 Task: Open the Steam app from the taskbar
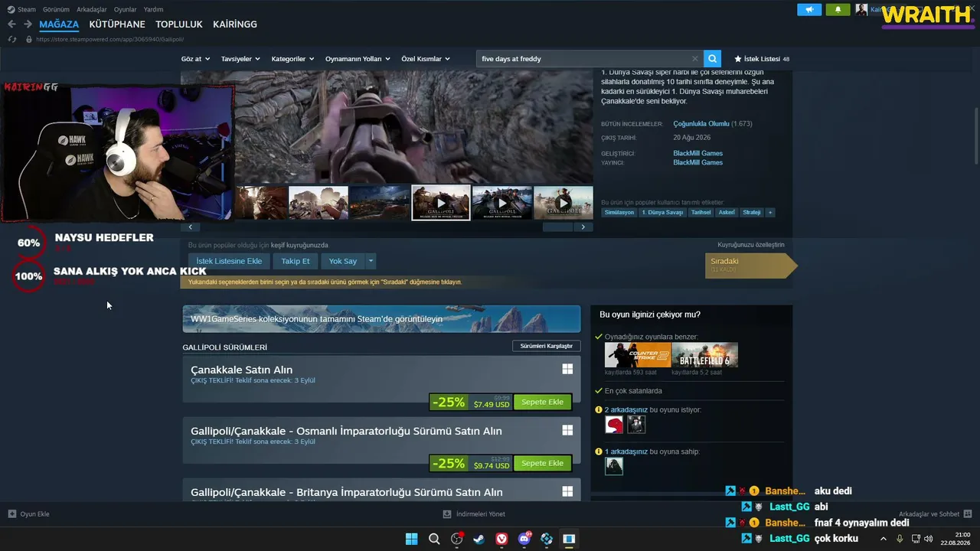(479, 539)
